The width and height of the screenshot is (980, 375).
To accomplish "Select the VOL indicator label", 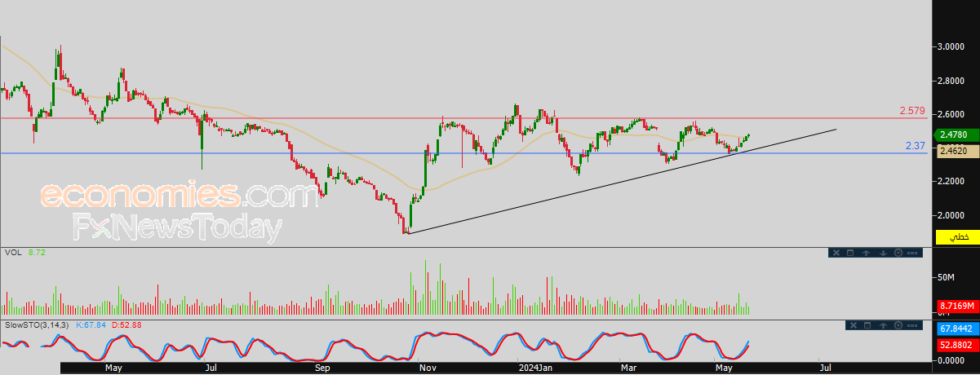I will coord(12,254).
